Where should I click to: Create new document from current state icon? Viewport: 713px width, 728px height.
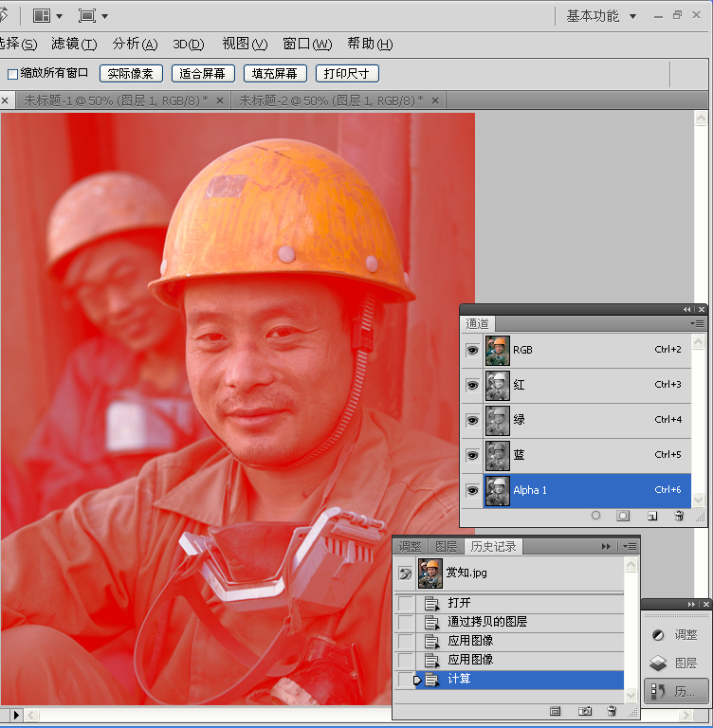pos(555,711)
